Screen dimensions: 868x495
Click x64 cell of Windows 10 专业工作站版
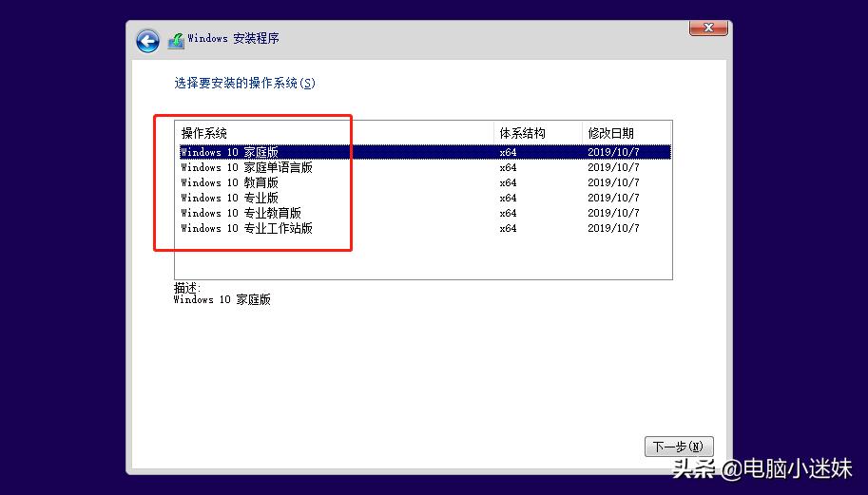(509, 228)
